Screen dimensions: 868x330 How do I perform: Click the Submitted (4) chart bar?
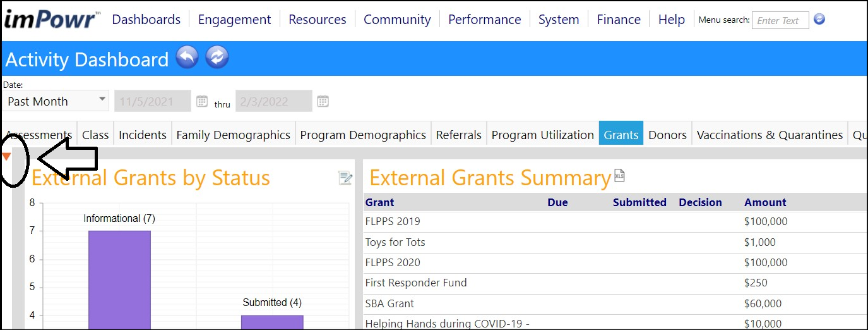[272, 322]
